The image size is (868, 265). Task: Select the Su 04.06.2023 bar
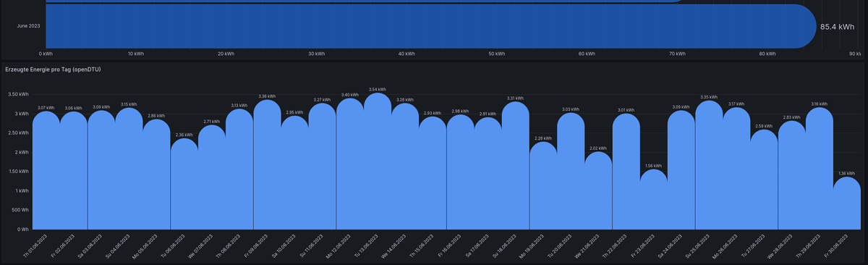coord(129,169)
